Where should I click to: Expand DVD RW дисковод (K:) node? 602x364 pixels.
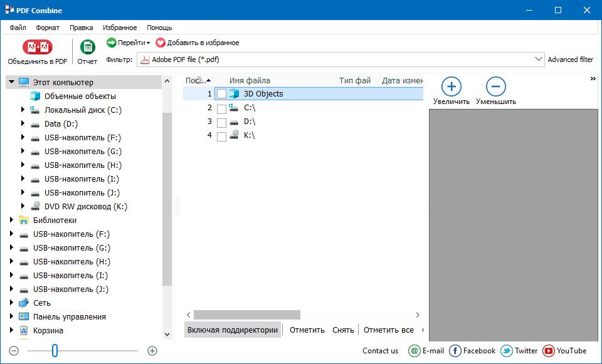(23, 206)
